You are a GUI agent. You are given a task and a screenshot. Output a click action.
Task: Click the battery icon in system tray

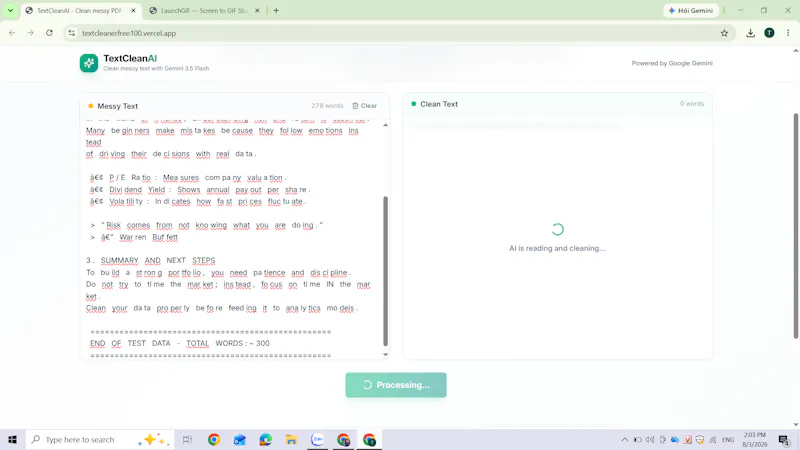pyautogui.click(x=637, y=439)
